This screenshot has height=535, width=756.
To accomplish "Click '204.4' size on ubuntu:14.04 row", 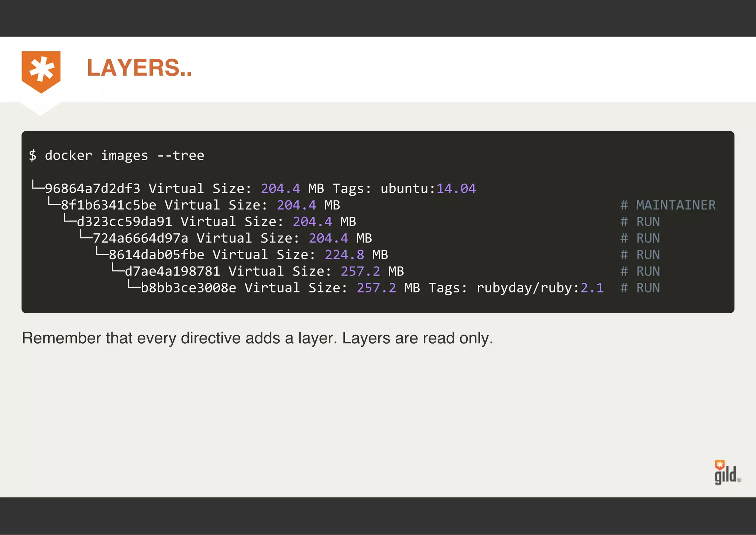I will point(281,189).
